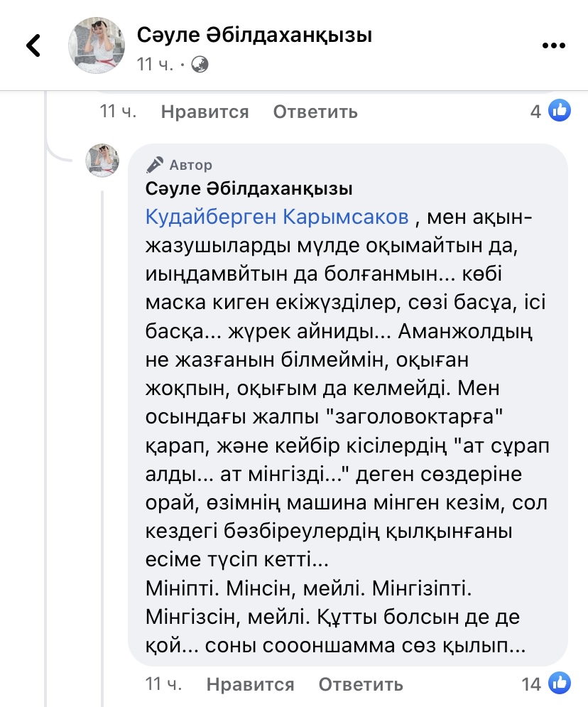Viewport: 588px width, 707px height.
Task: View reactions list showing count 4
Action: [x=535, y=111]
